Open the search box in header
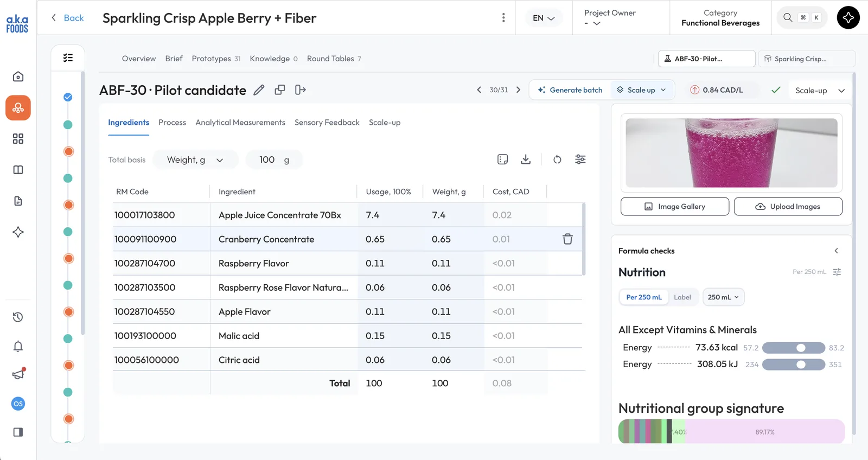Viewport: 868px width, 460px height. 802,17
